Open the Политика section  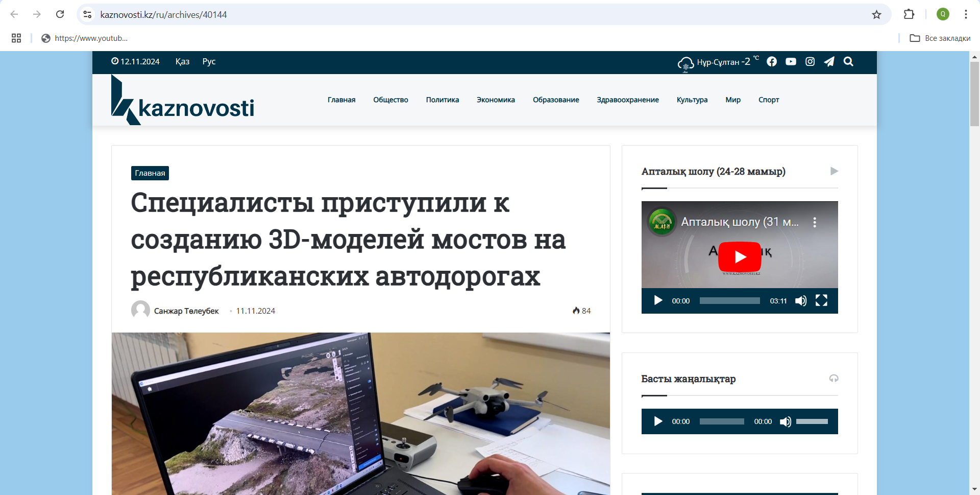(x=443, y=100)
